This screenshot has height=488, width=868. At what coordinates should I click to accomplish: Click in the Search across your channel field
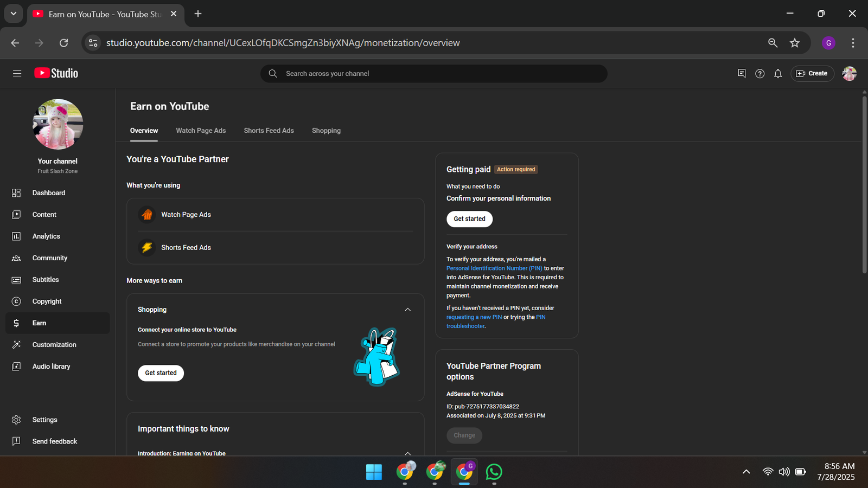(x=433, y=74)
